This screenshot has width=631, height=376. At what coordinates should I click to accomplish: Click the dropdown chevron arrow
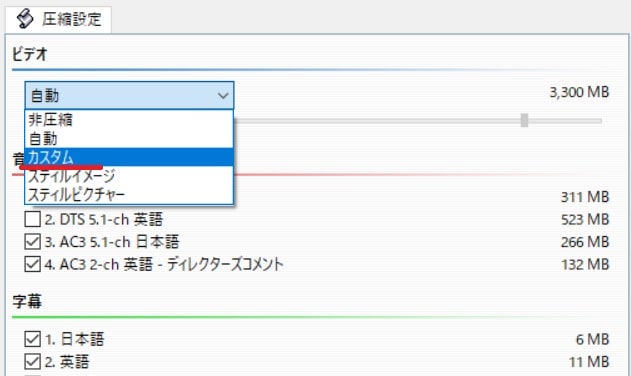(223, 96)
